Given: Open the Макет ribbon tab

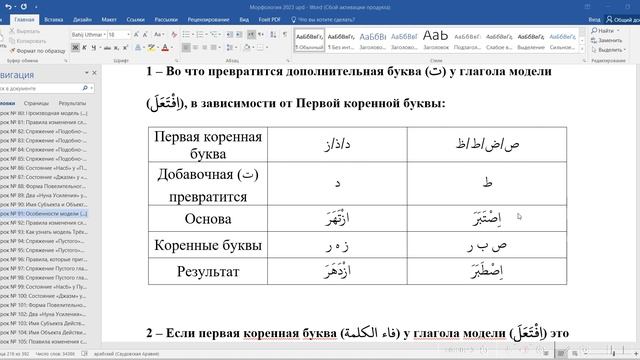Looking at the screenshot, I should click(109, 19).
